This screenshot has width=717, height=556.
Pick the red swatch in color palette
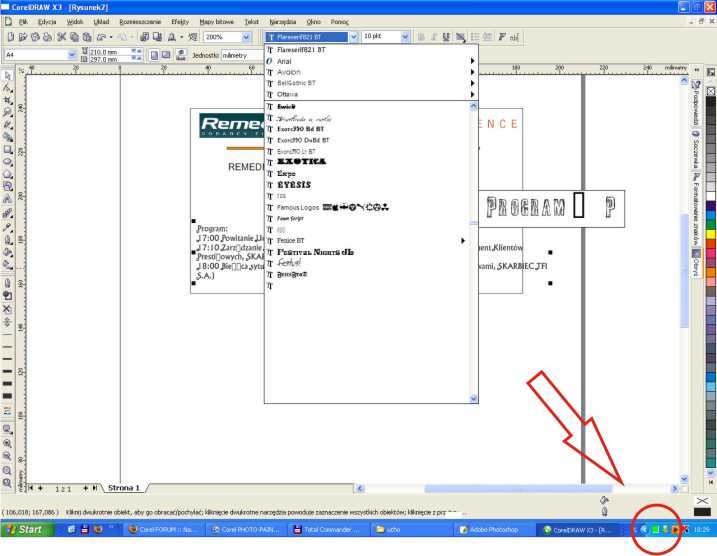coord(712,243)
